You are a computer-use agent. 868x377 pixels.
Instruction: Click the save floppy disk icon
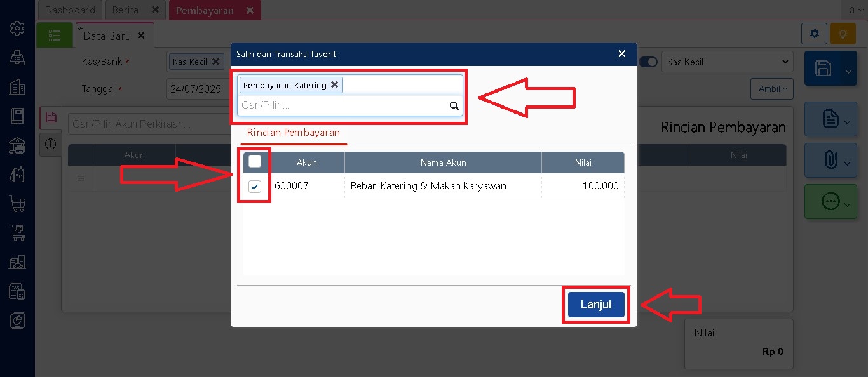[824, 69]
